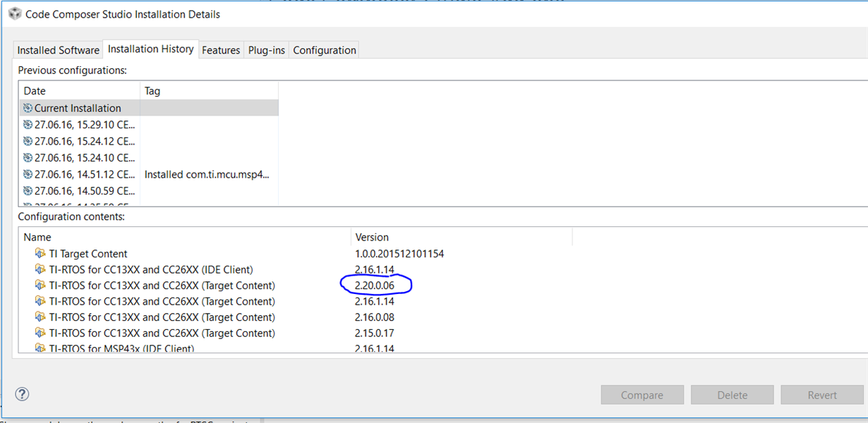This screenshot has height=423, width=868.
Task: Select configuration dated 27.06.16, 15.24.12
Action: click(x=149, y=141)
